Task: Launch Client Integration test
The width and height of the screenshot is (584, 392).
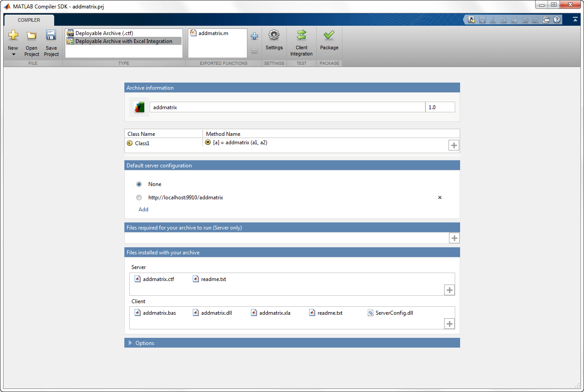Action: coord(302,43)
